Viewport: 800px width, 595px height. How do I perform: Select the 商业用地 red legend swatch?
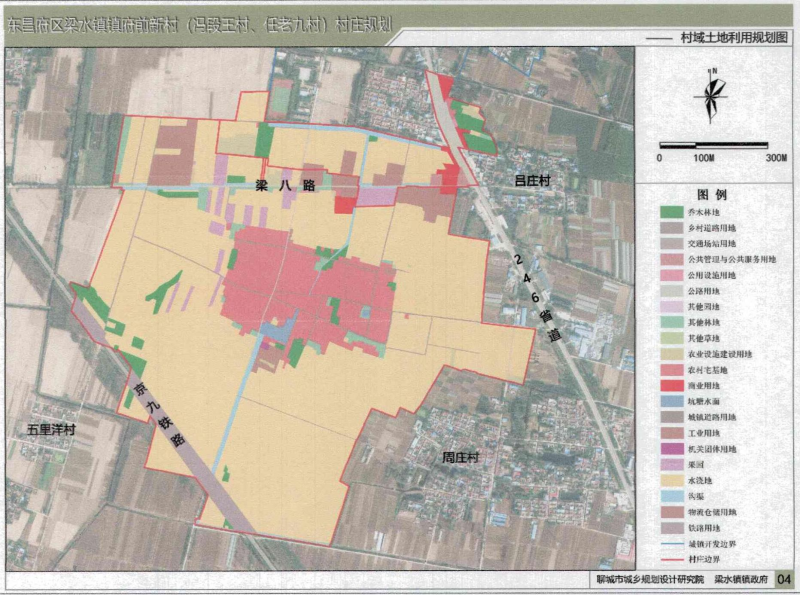tap(670, 385)
